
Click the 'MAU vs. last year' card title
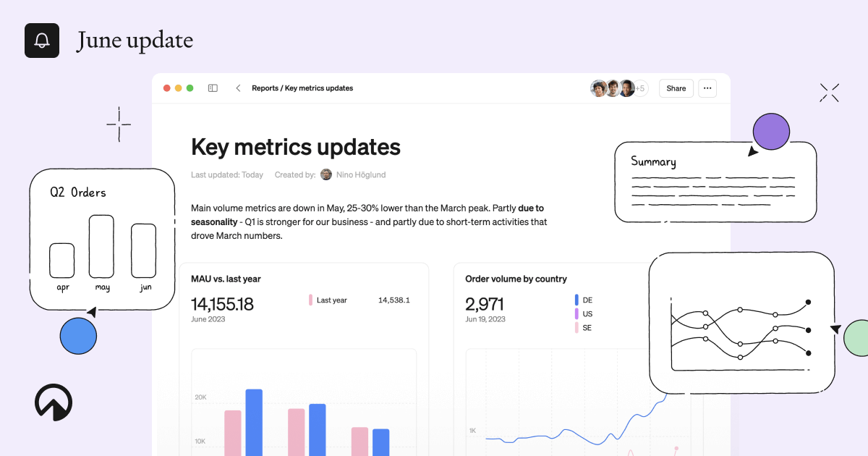226,279
